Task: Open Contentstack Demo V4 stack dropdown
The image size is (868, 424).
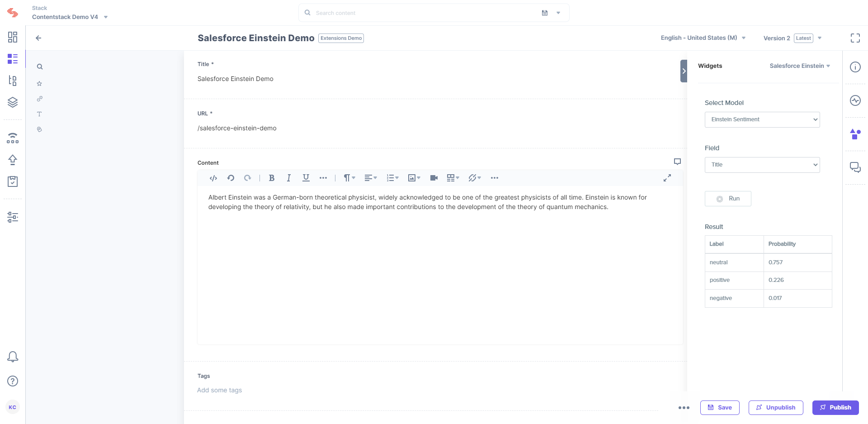Action: tap(70, 17)
